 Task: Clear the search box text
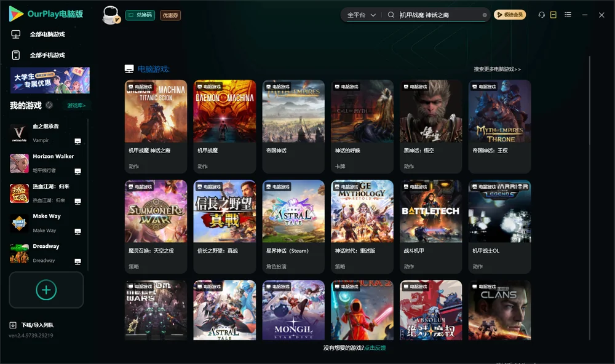click(485, 15)
